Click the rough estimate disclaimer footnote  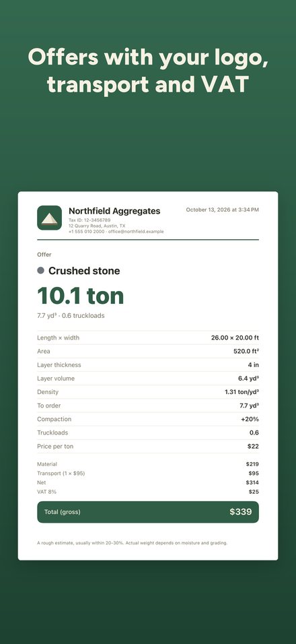[x=132, y=543]
